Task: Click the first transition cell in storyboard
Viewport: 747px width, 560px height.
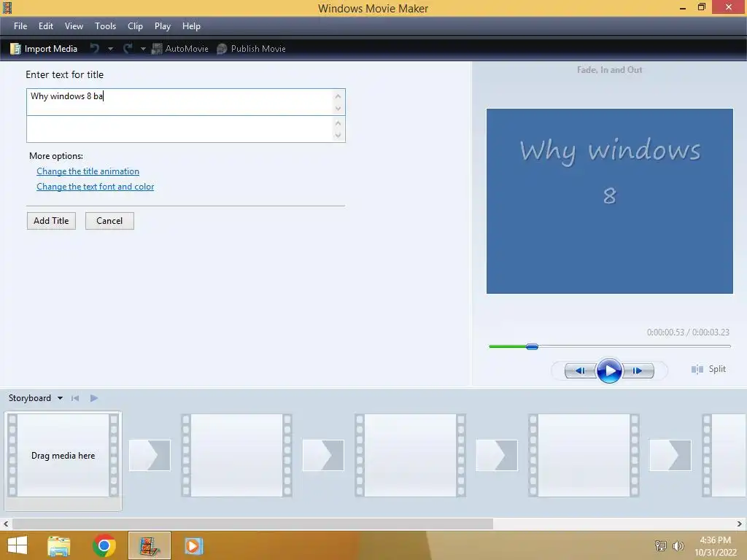Action: click(x=150, y=456)
